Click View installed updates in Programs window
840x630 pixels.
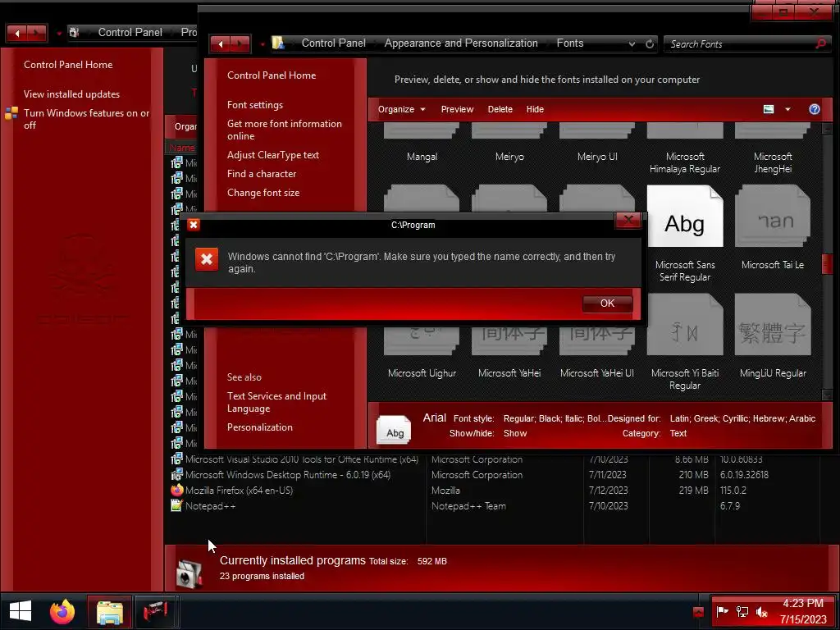tap(71, 94)
